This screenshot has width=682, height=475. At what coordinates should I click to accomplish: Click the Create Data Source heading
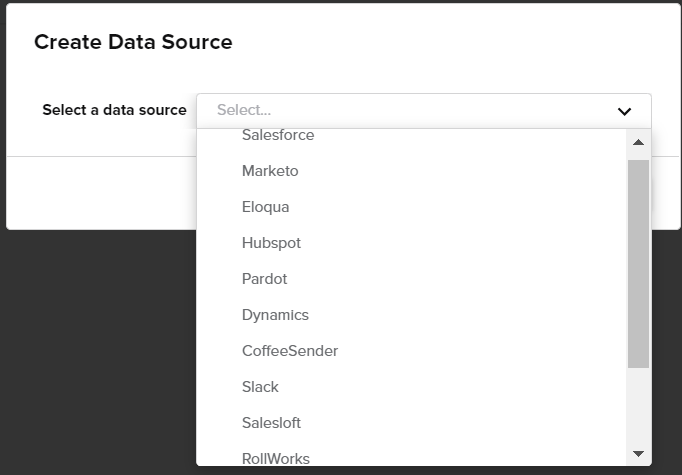[x=133, y=42]
